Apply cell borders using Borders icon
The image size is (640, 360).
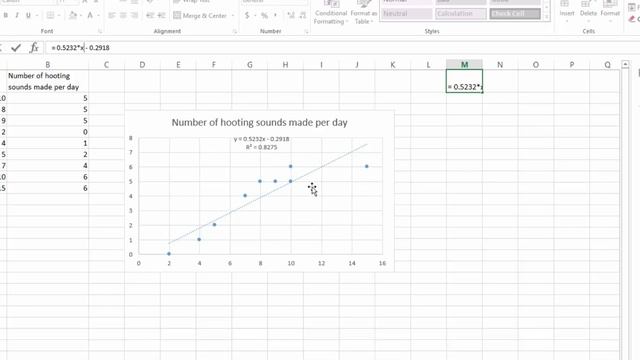[50, 16]
